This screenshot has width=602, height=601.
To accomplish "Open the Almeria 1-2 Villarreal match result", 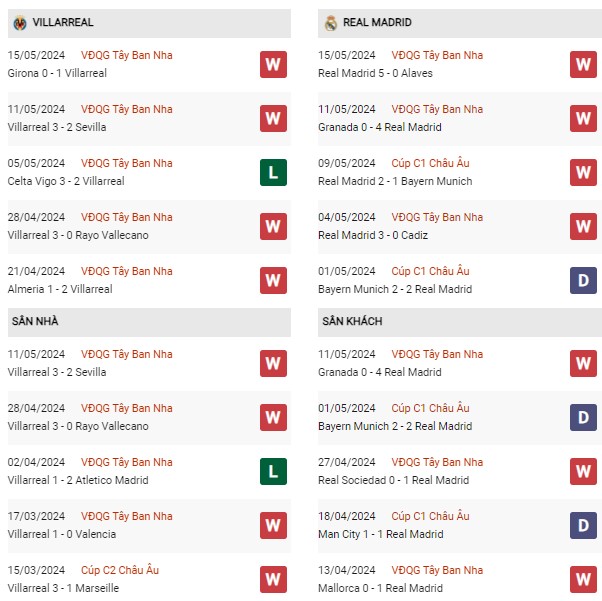I will tap(60, 289).
